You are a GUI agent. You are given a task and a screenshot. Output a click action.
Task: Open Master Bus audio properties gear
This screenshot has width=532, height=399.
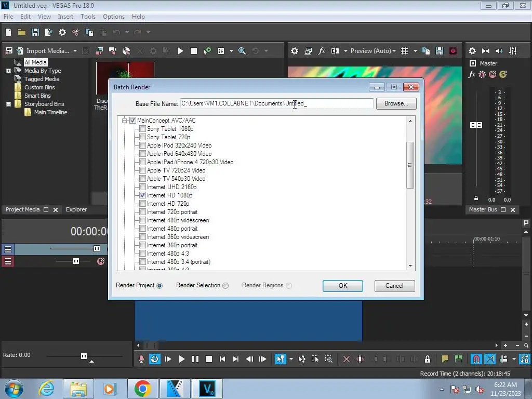click(x=472, y=51)
